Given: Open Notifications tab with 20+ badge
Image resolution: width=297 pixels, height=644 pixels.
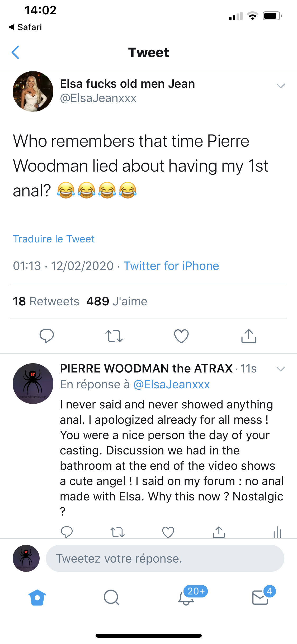Looking at the screenshot, I should 187,597.
